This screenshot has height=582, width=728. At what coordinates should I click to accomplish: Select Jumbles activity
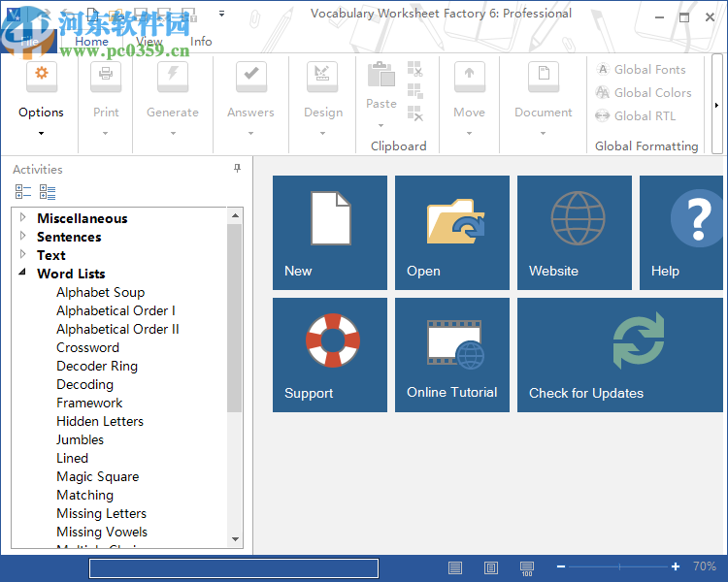(81, 439)
